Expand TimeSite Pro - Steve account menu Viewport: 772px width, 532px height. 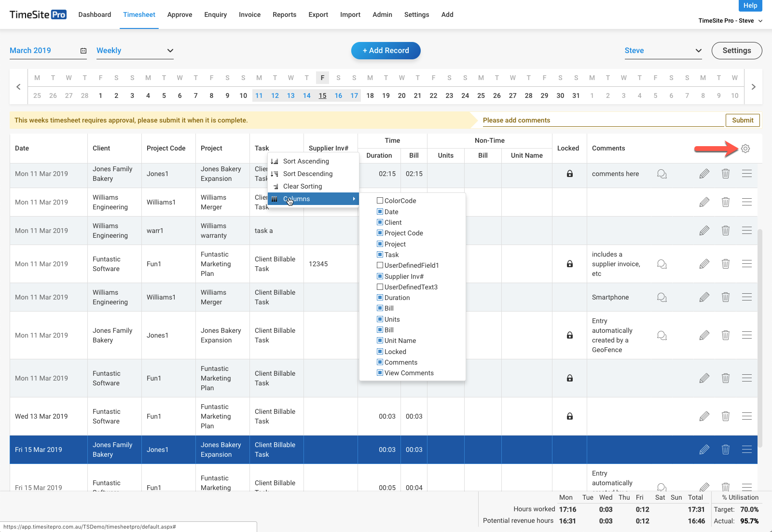click(731, 21)
